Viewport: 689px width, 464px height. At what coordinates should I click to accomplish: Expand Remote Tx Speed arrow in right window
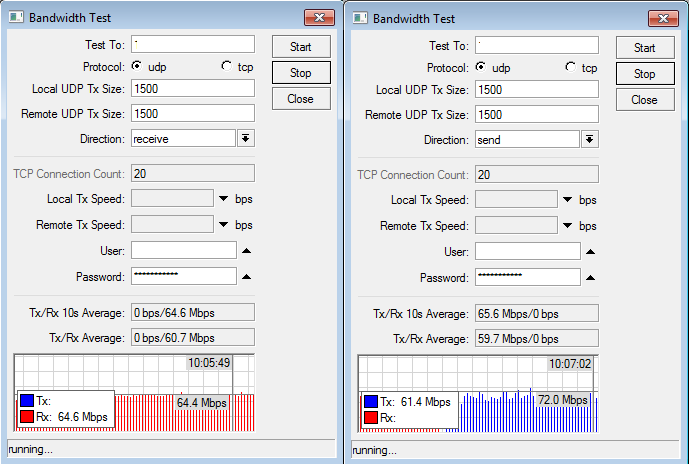[567, 225]
